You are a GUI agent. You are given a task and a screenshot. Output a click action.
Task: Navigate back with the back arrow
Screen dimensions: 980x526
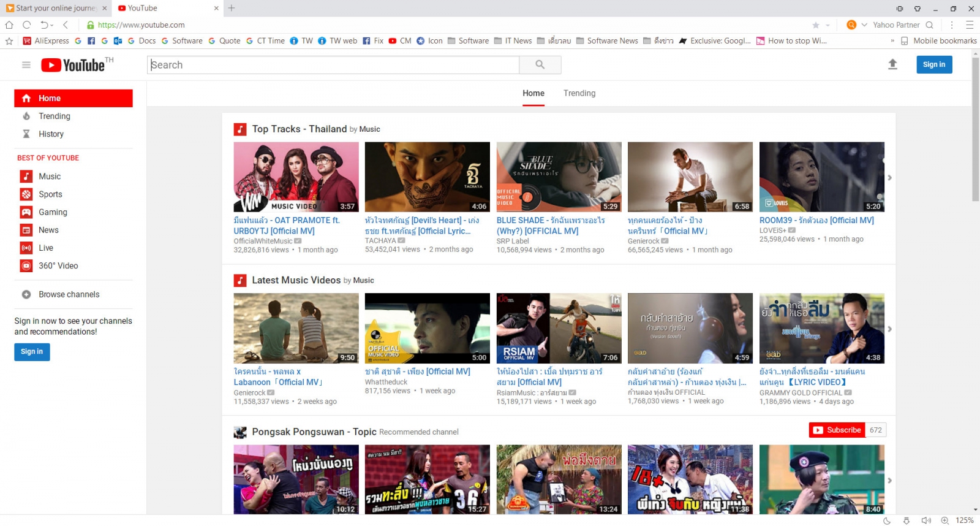coord(66,25)
